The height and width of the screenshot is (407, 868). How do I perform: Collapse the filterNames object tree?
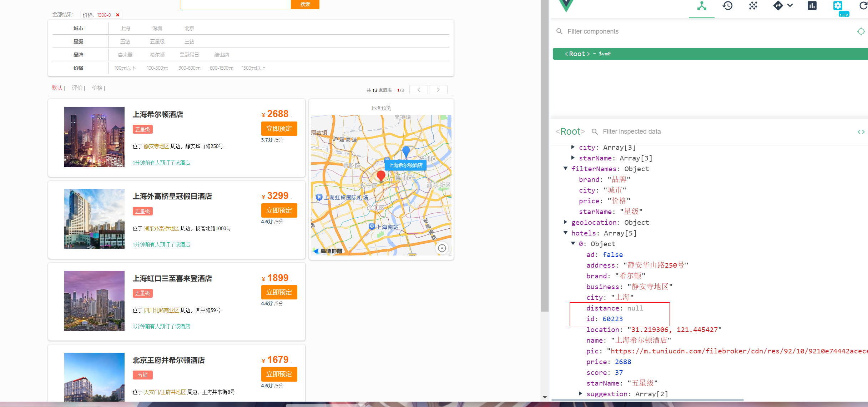tap(566, 168)
